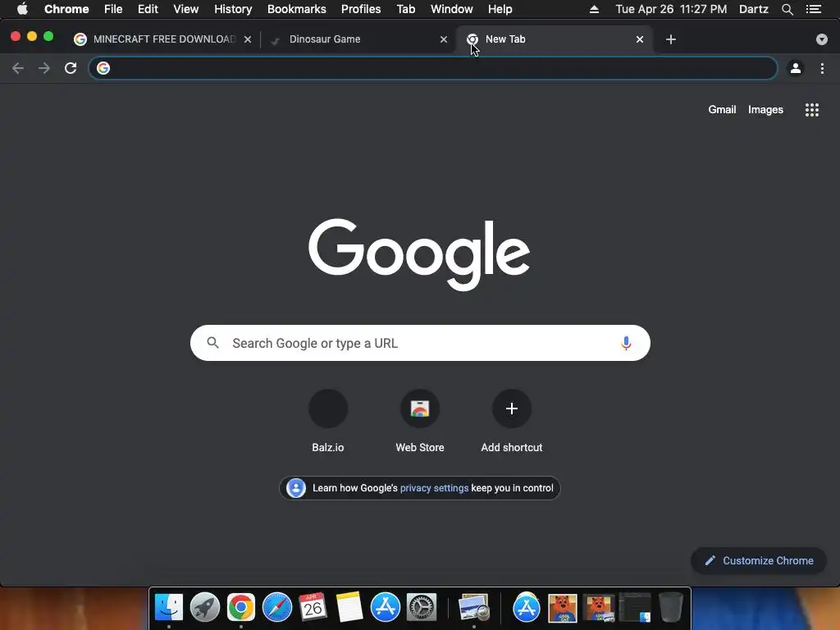Click the eject icon in menu bar
This screenshot has height=630, width=840.
tap(594, 9)
